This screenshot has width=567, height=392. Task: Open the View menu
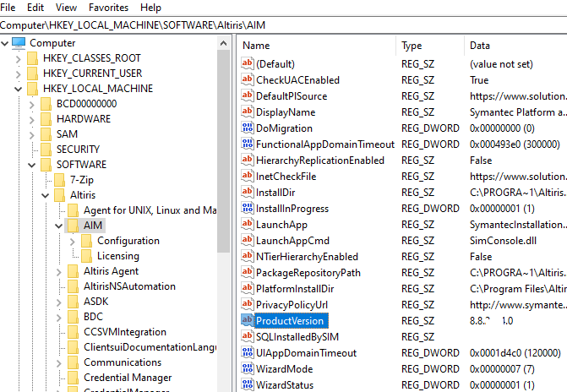coord(66,8)
